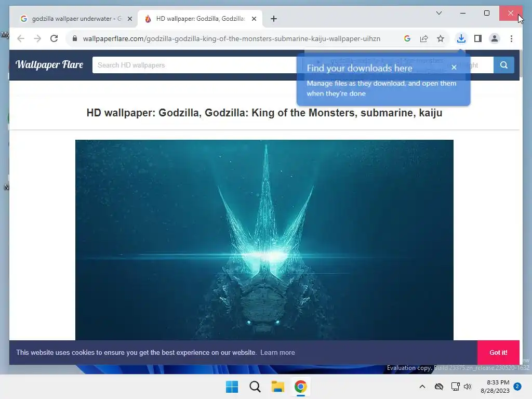Open the notification badge showing 2
This screenshot has width=532, height=399.
tap(517, 387)
